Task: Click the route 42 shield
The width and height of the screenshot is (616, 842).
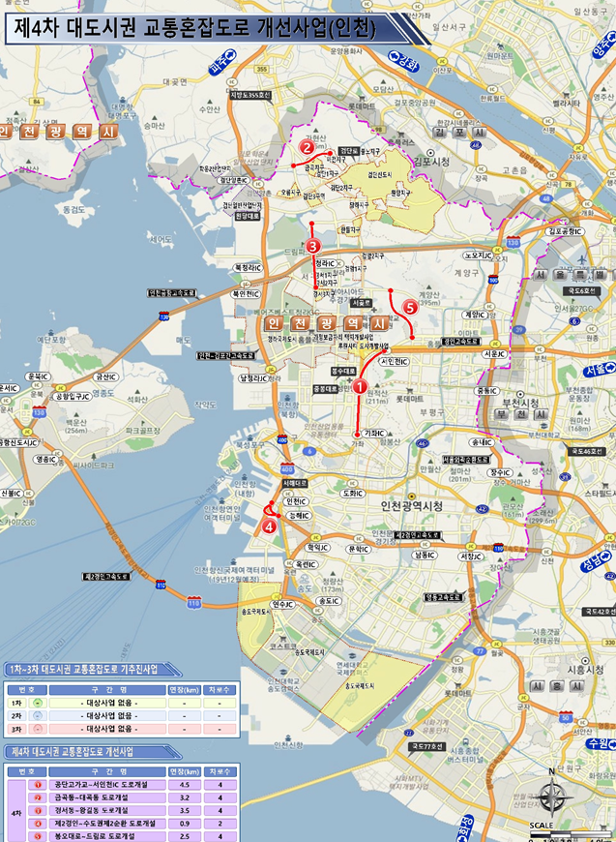Action: click(x=482, y=508)
